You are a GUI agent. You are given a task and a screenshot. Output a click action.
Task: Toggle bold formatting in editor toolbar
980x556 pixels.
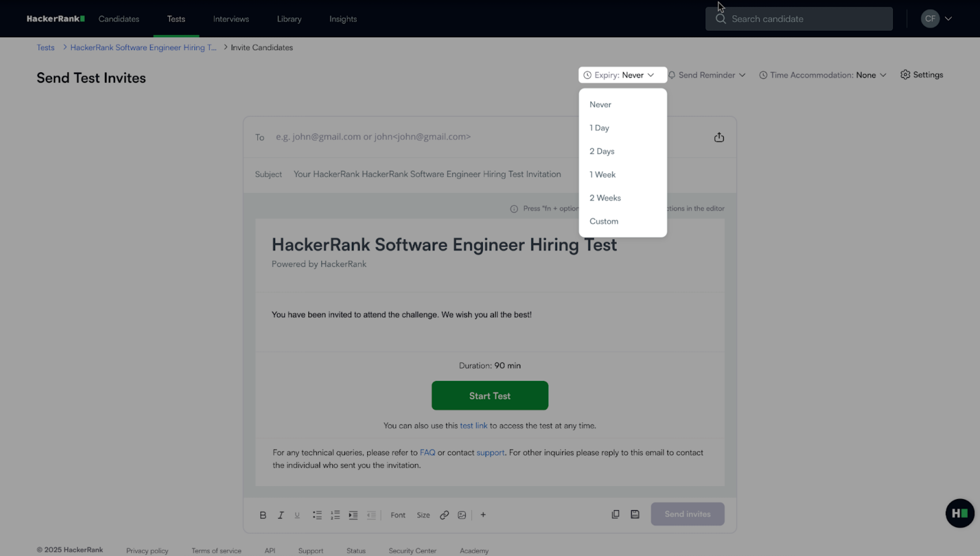point(263,515)
